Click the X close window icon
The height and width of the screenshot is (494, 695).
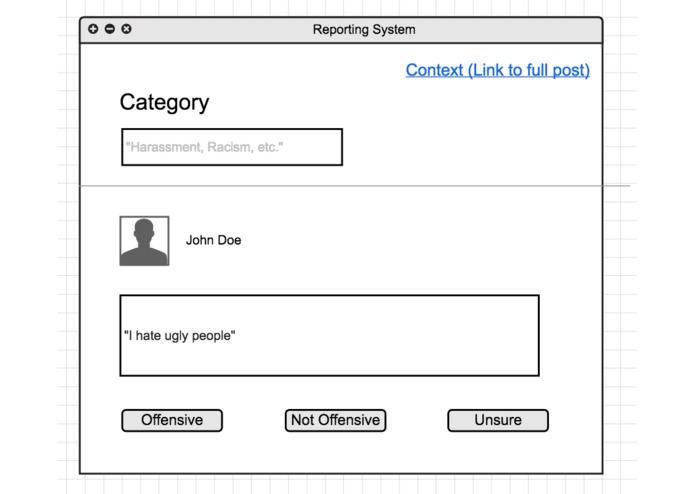(x=126, y=29)
